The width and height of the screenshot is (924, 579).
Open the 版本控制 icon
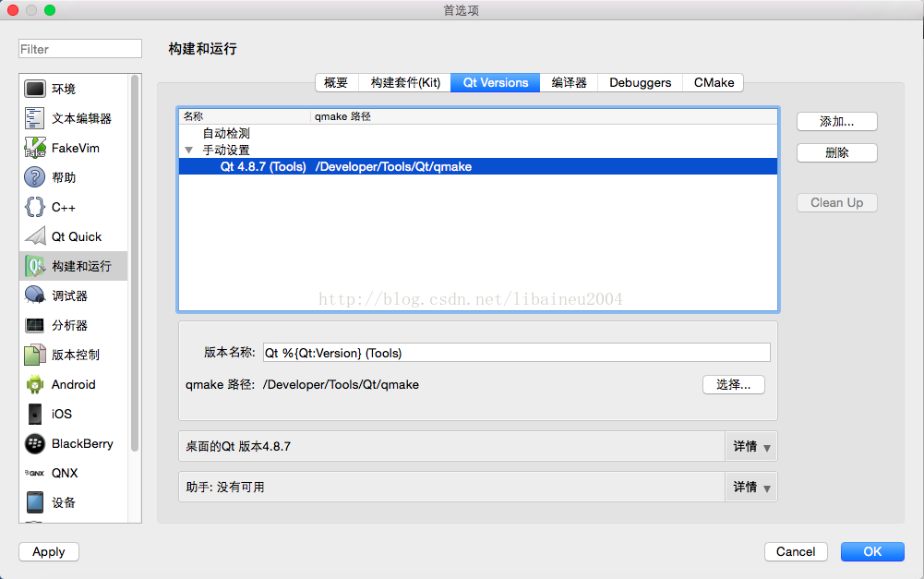(35, 355)
